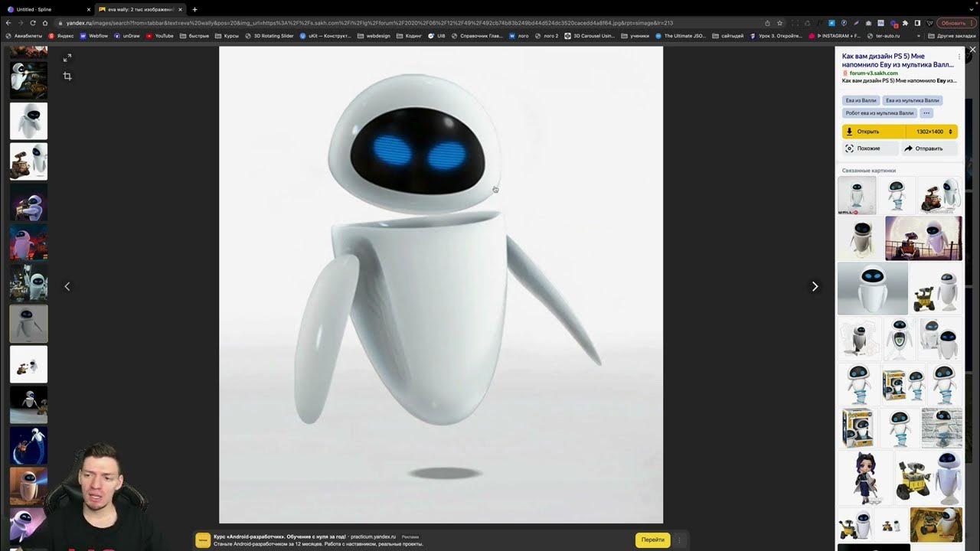
Task: Open the 3D Rotating Slider bookmark
Action: [x=269, y=36]
